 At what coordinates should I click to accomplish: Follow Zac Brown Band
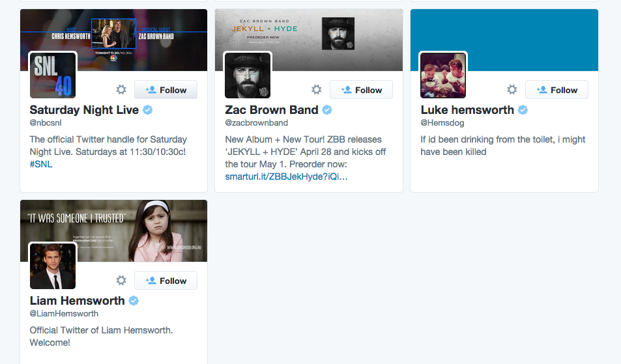[361, 90]
